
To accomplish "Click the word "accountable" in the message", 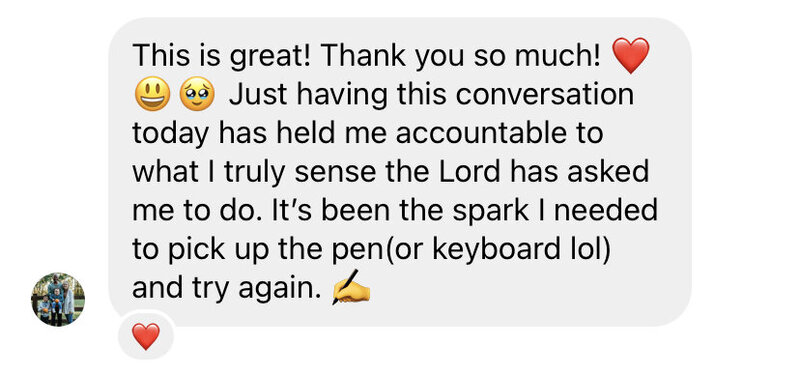I will coord(480,133).
